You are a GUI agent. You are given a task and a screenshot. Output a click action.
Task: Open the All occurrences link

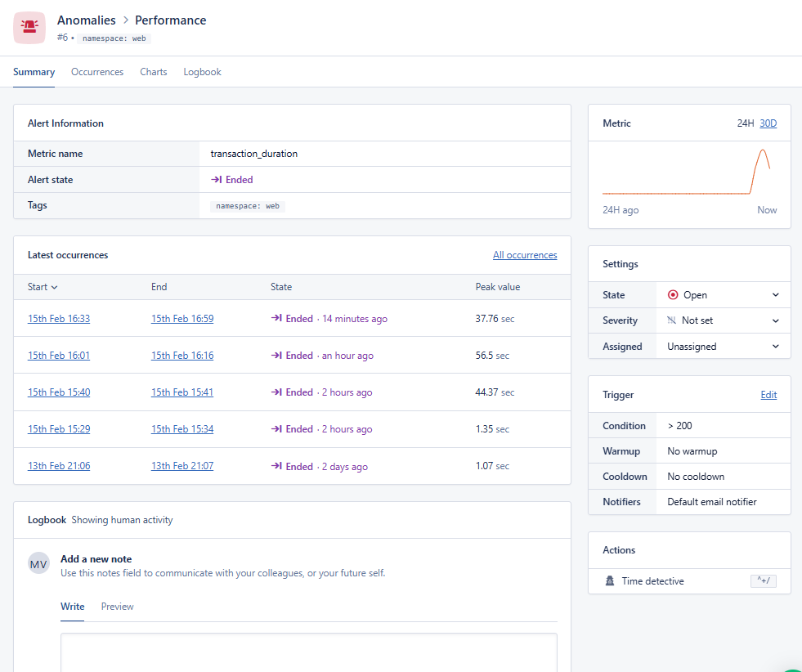(x=525, y=255)
